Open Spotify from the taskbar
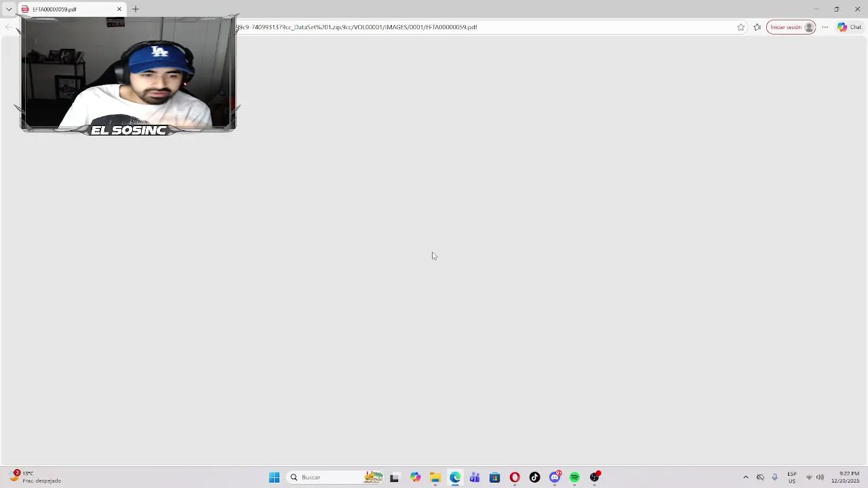 [574, 477]
